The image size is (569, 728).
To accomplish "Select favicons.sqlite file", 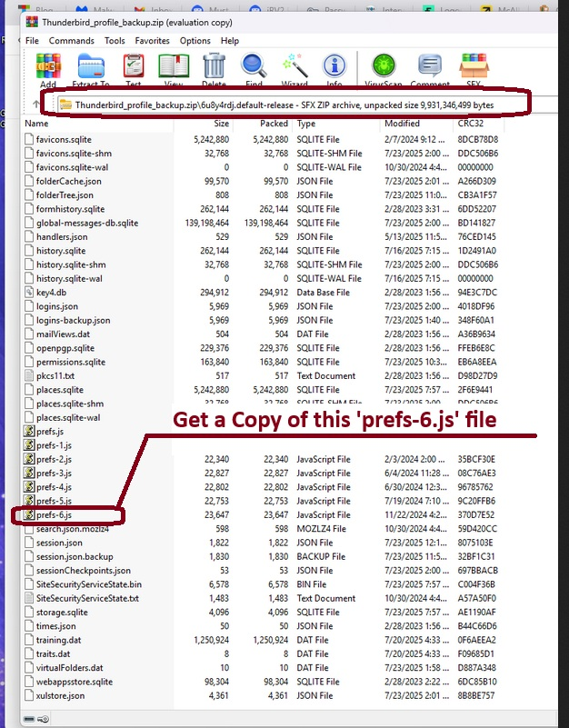I will coord(64,139).
